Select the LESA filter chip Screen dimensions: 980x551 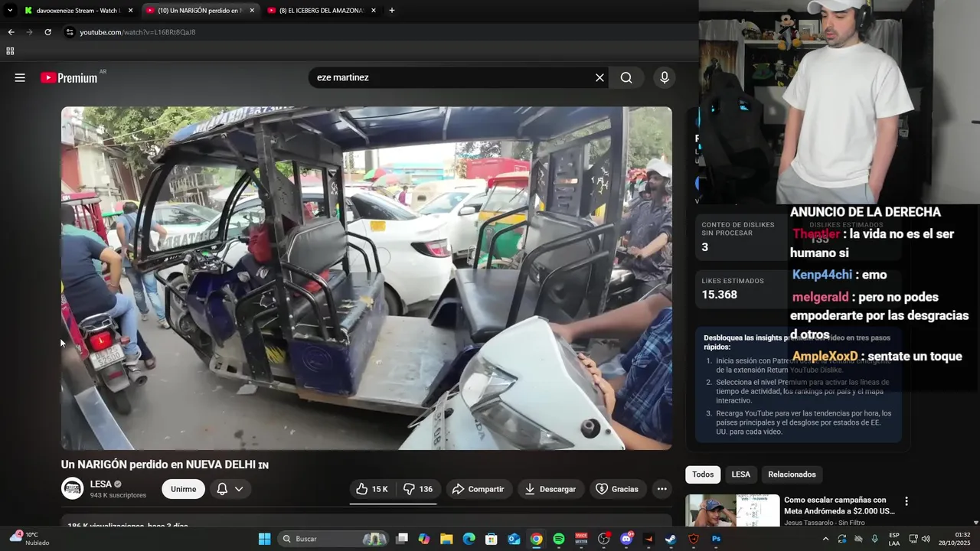[x=740, y=474]
